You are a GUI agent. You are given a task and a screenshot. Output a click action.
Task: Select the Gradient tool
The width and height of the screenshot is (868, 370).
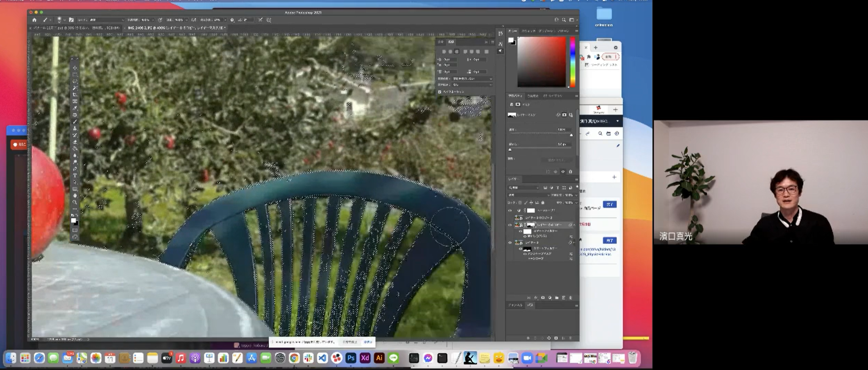point(75,148)
